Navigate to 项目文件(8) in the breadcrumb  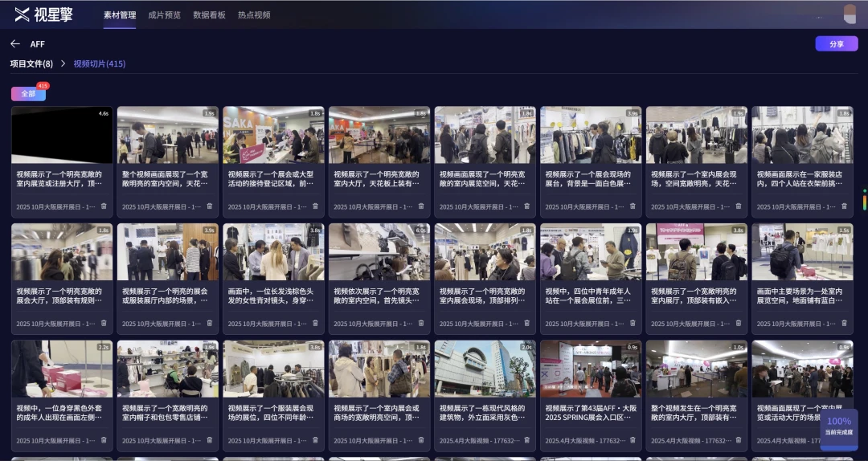coord(31,63)
